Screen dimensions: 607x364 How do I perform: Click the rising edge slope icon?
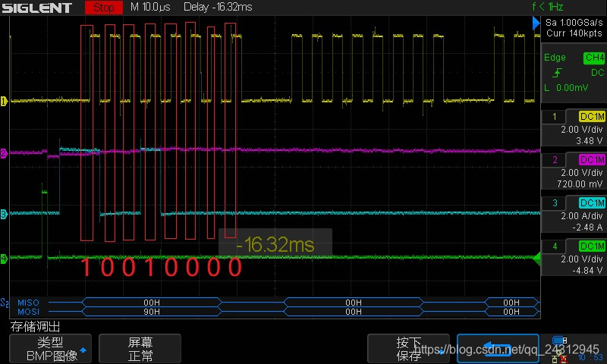[557, 73]
